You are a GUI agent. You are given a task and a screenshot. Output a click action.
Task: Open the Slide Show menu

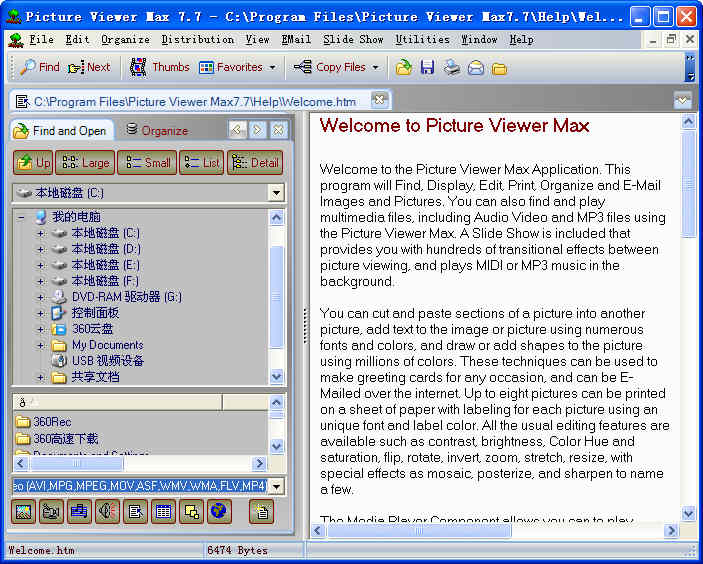(x=353, y=40)
